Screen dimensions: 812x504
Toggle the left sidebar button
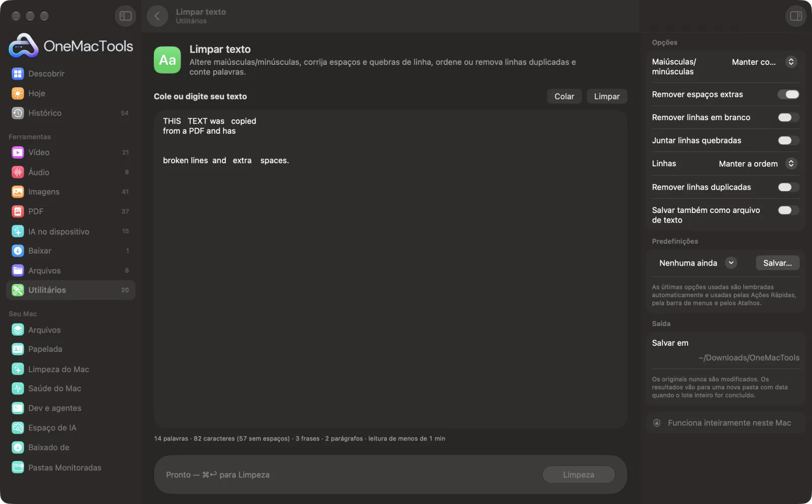click(x=125, y=16)
